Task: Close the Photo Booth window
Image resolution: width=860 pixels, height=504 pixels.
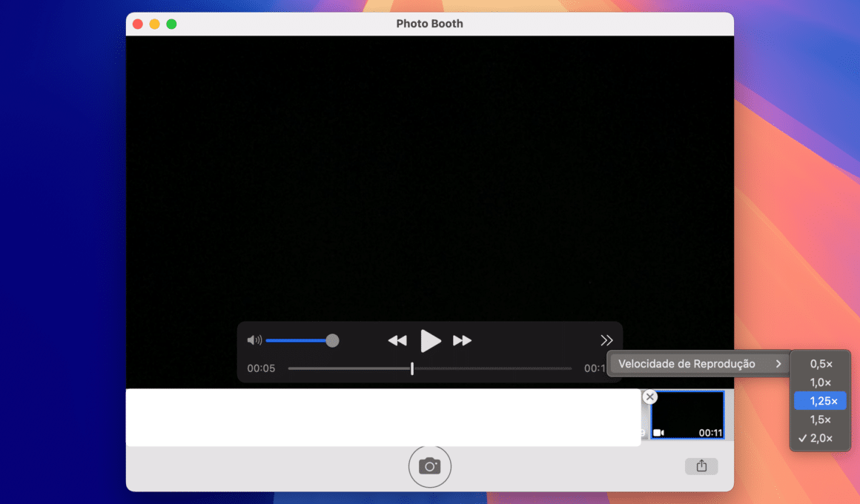Action: point(138,24)
